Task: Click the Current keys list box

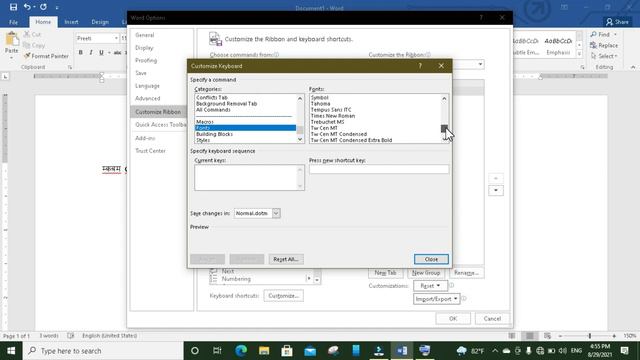Action: (x=249, y=178)
